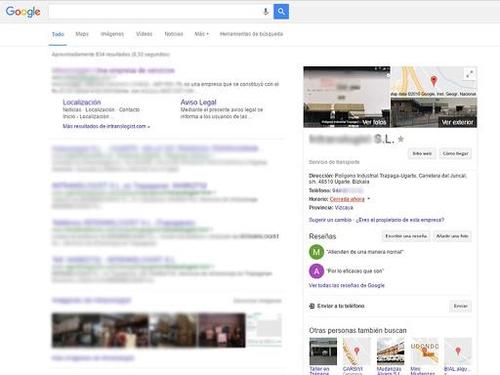
Task: Click the Google logo
Action: (23, 12)
